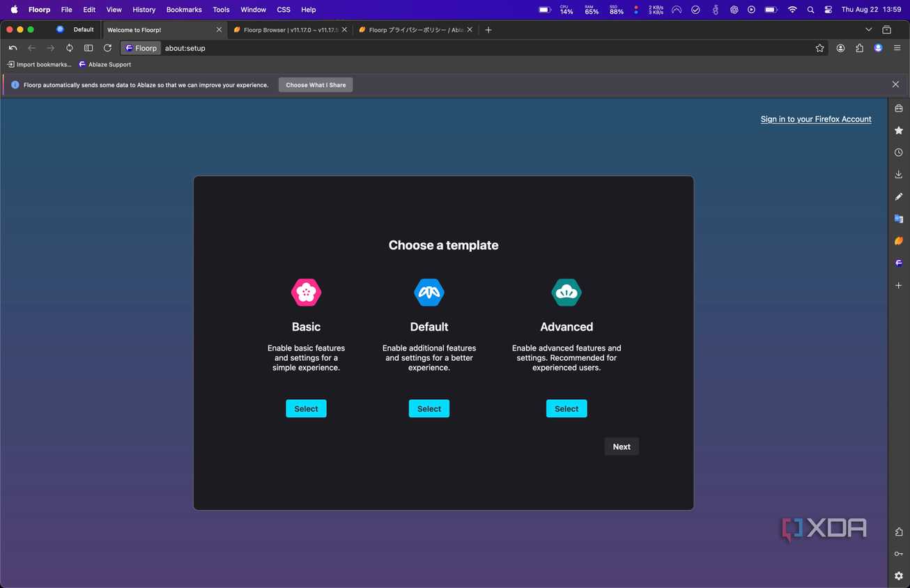
Task: Open Control Center in the menu bar
Action: coord(828,10)
